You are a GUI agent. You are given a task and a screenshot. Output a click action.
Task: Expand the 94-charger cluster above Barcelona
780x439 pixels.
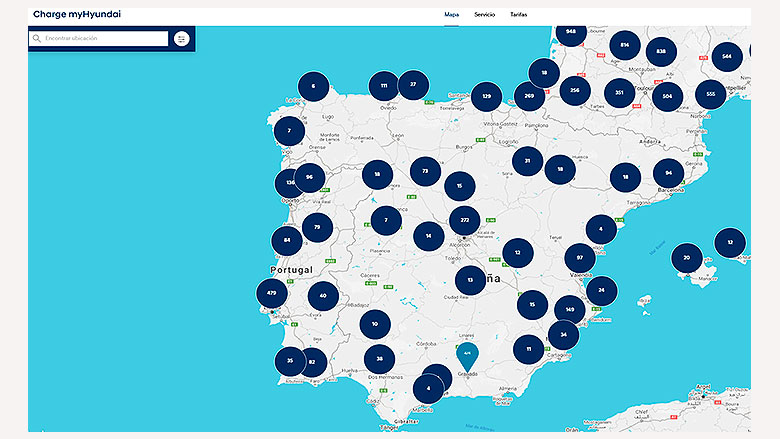[x=669, y=174]
